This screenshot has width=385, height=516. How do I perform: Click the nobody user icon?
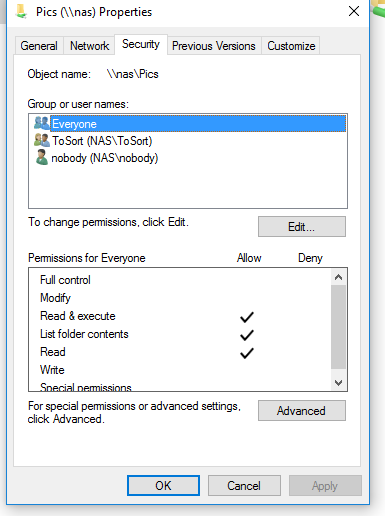point(42,157)
